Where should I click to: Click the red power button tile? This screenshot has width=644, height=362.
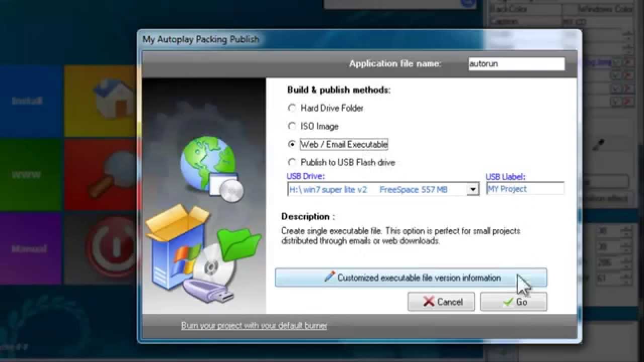click(101, 248)
